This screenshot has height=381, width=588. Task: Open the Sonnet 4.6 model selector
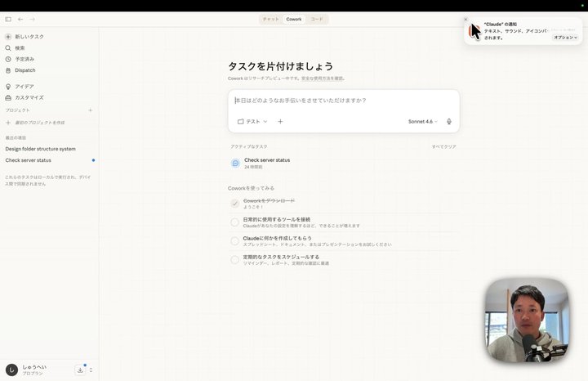423,122
